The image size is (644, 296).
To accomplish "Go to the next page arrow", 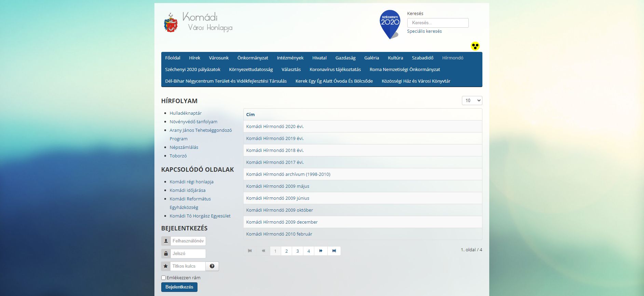I will pyautogui.click(x=321, y=251).
